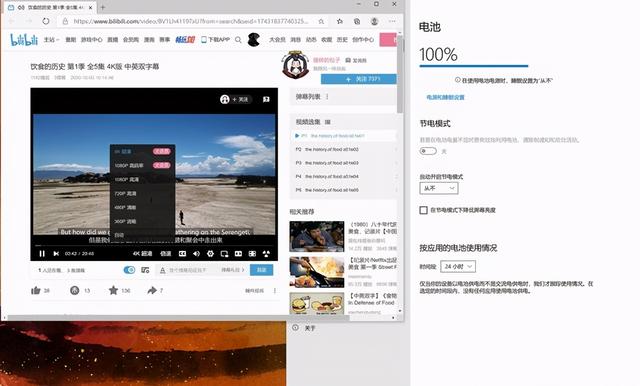
Task: Open the more options dots beside 稿件投诉
Action: coord(275,291)
